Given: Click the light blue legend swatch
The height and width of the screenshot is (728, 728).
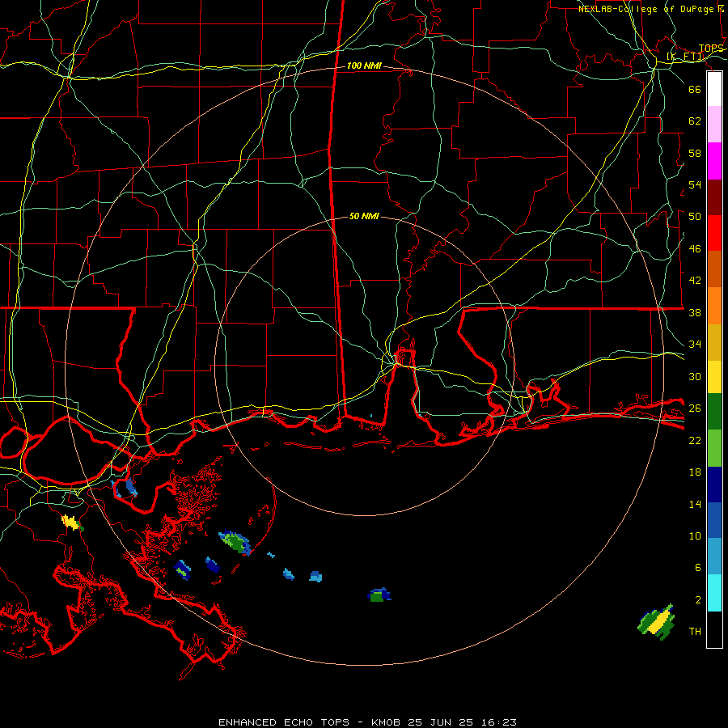Looking at the screenshot, I should click(714, 557).
